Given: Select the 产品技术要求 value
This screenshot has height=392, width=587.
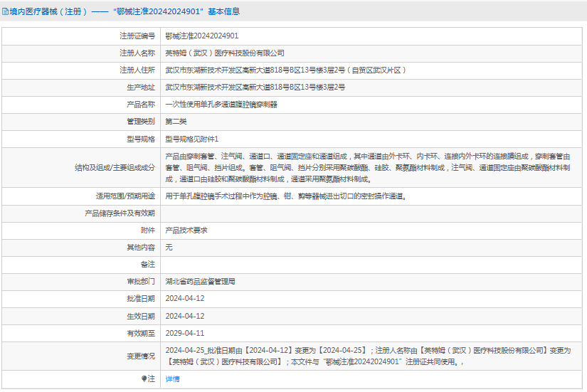Looking at the screenshot, I should tap(186, 231).
